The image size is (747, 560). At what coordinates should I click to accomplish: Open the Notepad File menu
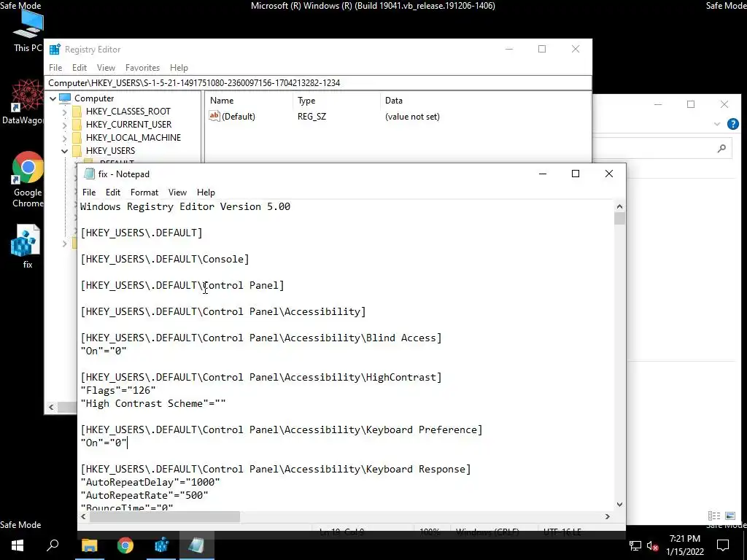click(89, 192)
